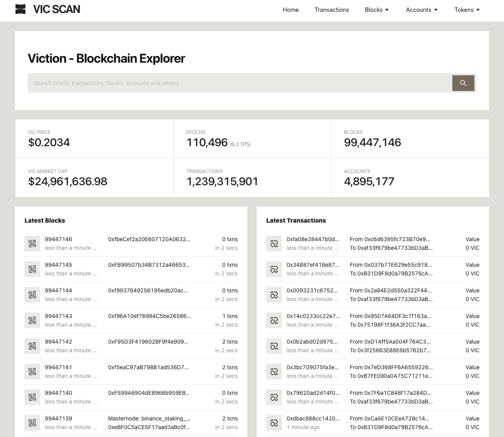Open sender address 0xc6d6395fc723B70e9

point(397,239)
